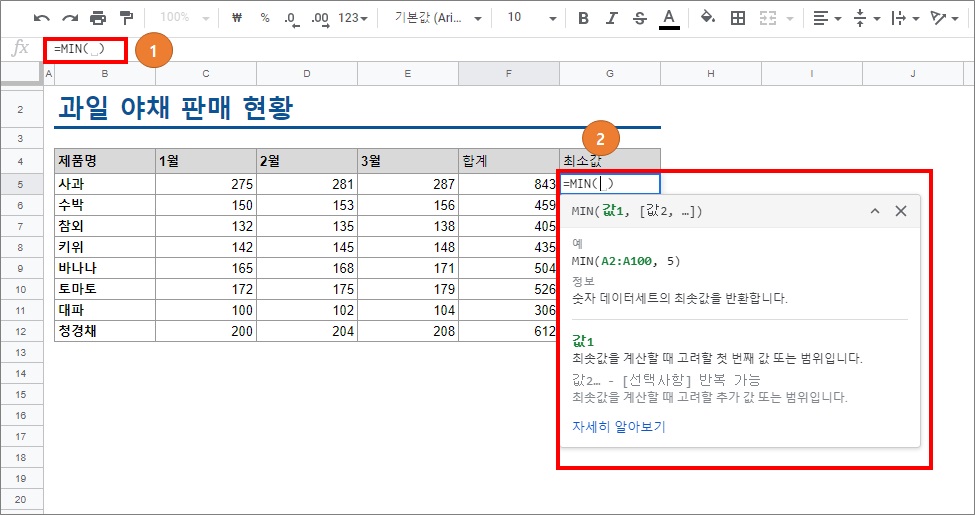The height and width of the screenshot is (515, 975).
Task: Select row 5 header
Action: coord(21,184)
